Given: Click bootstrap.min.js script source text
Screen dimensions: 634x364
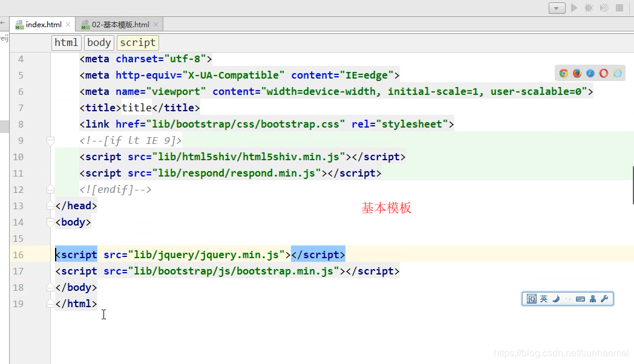Looking at the screenshot, I should coord(234,271).
